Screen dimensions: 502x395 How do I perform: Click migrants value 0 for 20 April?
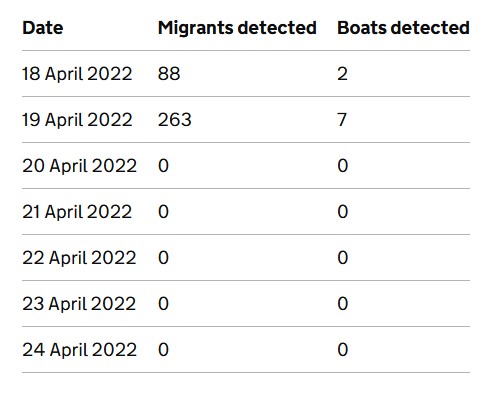tap(163, 166)
